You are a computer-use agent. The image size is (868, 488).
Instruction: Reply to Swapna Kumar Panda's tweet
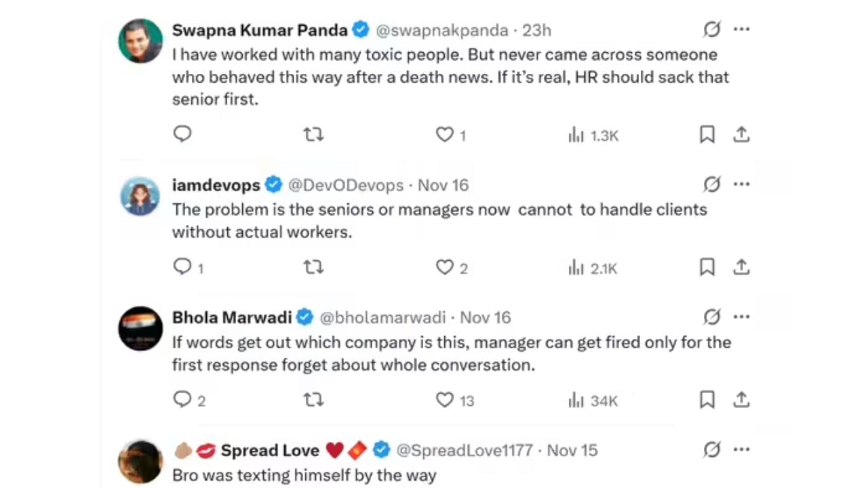(x=182, y=134)
